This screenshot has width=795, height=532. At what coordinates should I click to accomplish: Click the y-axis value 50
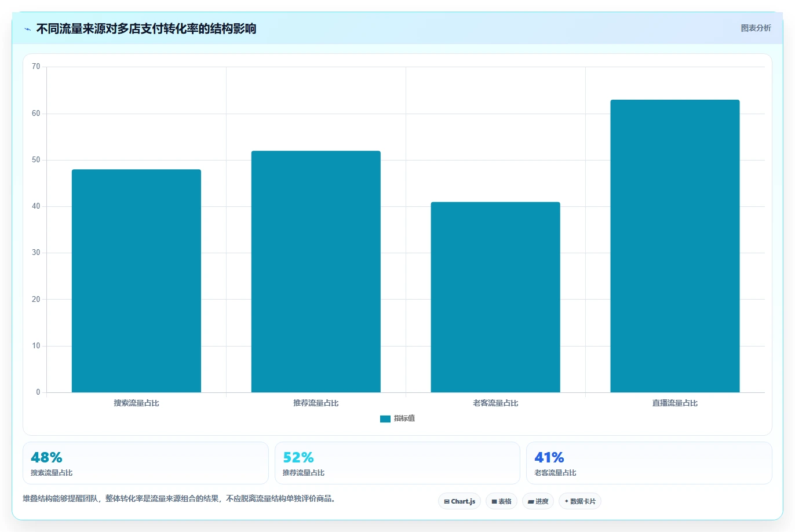tap(36, 160)
